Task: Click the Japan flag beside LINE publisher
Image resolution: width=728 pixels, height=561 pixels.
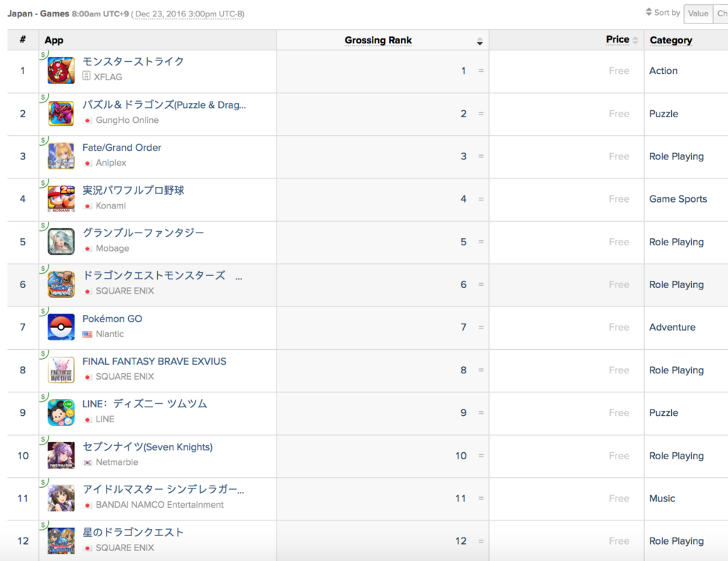Action: [87, 420]
